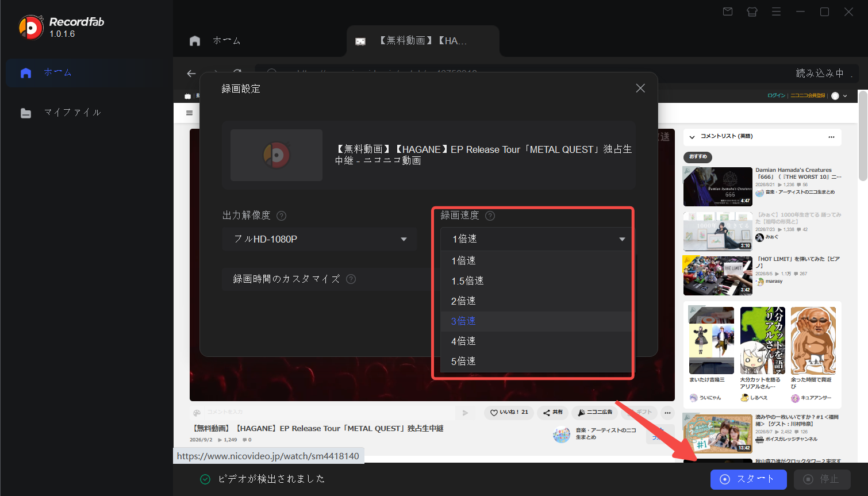Click the ログイン link
This screenshot has height=496, width=868.
(776, 96)
